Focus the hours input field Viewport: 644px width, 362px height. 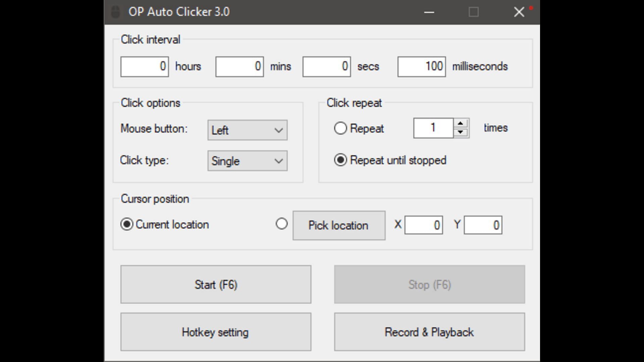click(145, 67)
